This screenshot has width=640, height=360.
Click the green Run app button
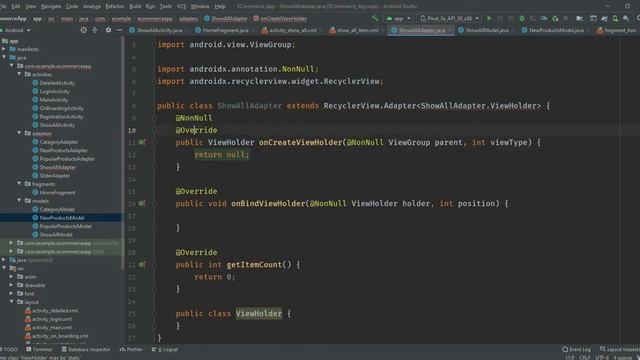pyautogui.click(x=489, y=18)
